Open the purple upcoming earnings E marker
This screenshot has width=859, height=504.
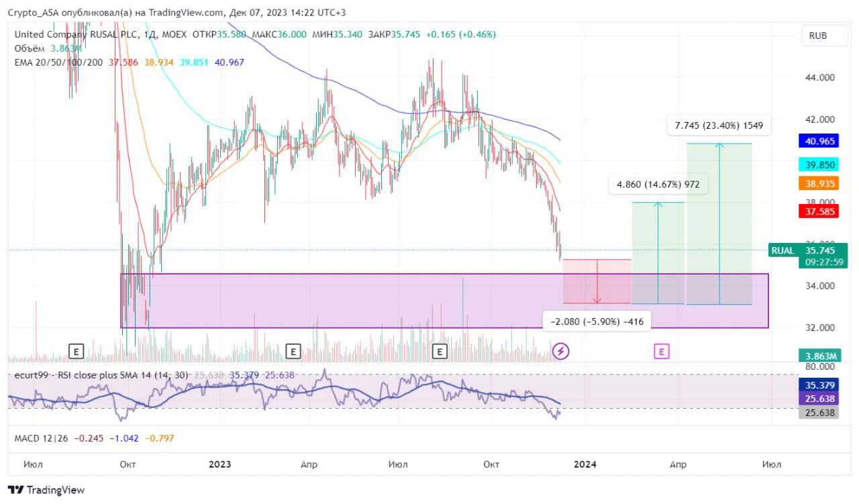click(662, 351)
